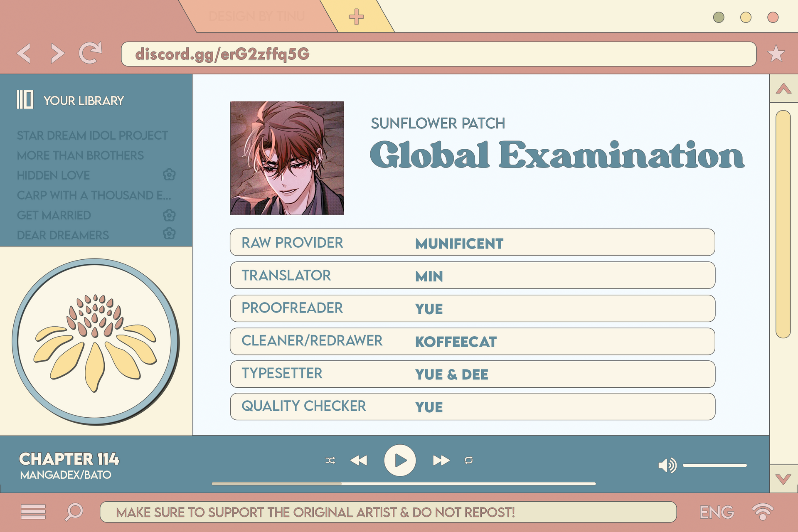
Task: Click the rewind icon
Action: tap(359, 460)
